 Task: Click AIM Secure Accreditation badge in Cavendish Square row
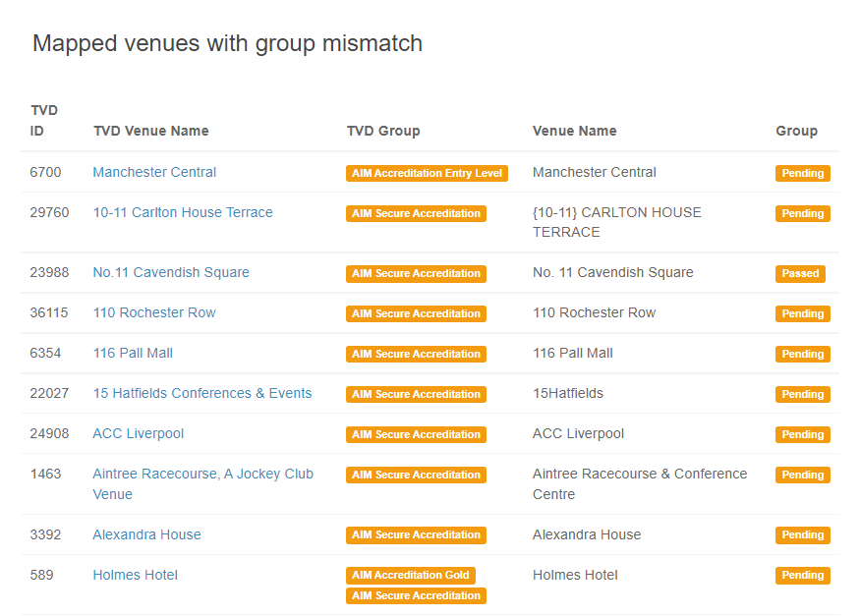416,274
